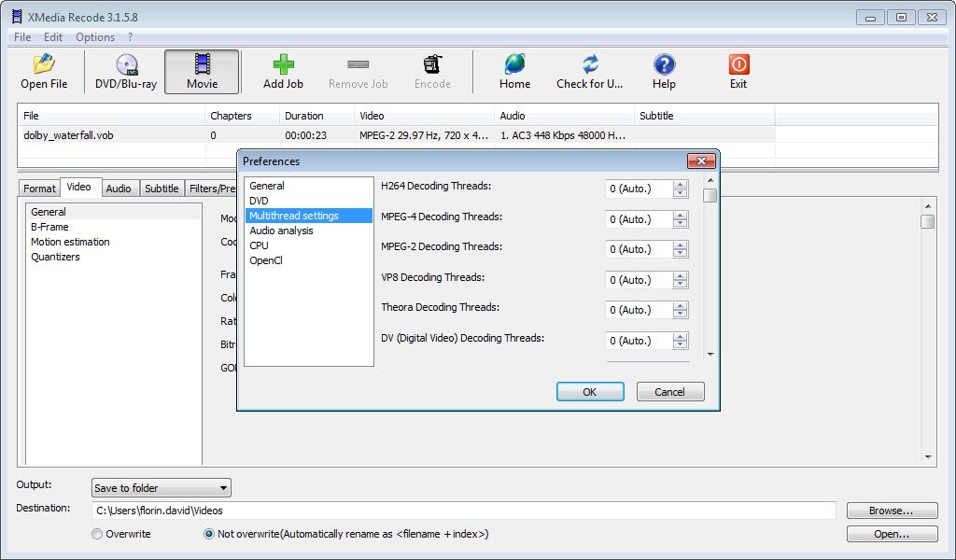The image size is (956, 560).
Task: Open the Output 'Save to folder' dropdown
Action: [x=161, y=487]
